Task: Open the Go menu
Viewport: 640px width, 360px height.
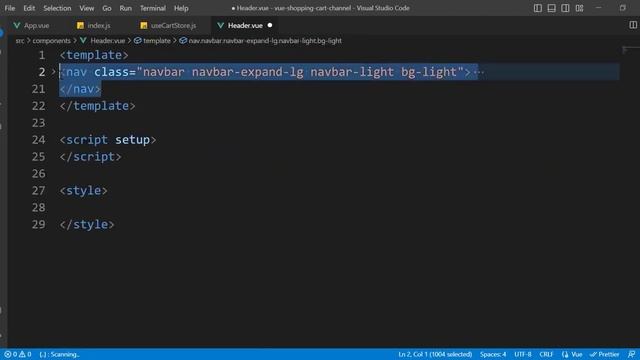Action: pos(107,8)
